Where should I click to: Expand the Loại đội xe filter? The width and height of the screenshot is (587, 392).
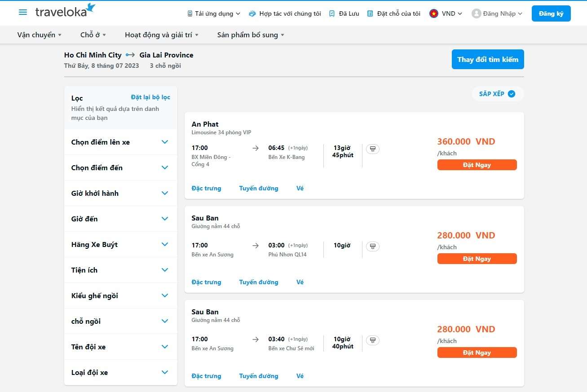pyautogui.click(x=121, y=372)
